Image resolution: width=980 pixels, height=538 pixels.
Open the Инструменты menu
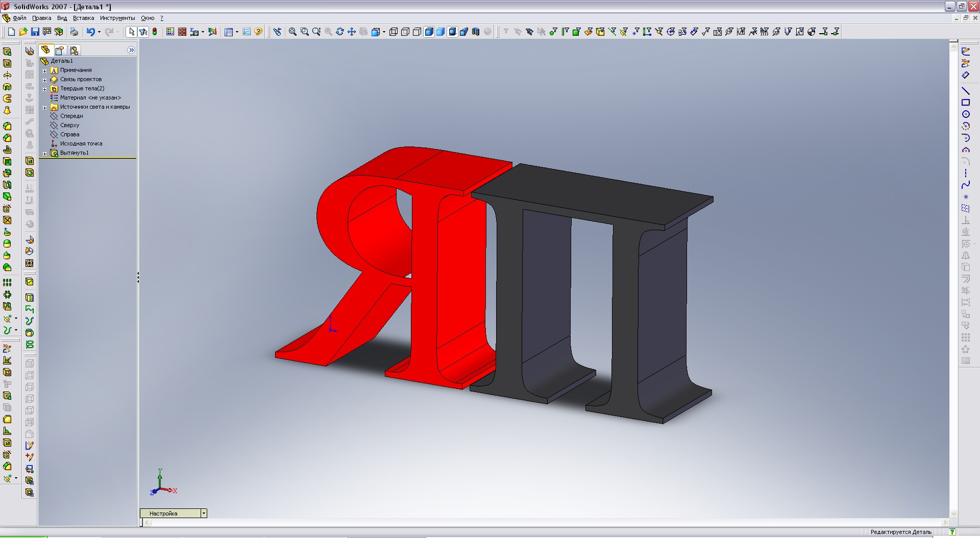click(117, 18)
